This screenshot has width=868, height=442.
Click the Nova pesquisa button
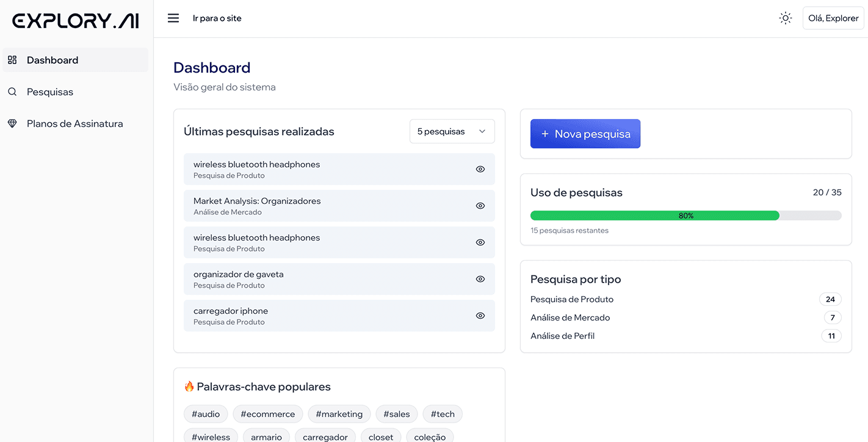(x=585, y=134)
